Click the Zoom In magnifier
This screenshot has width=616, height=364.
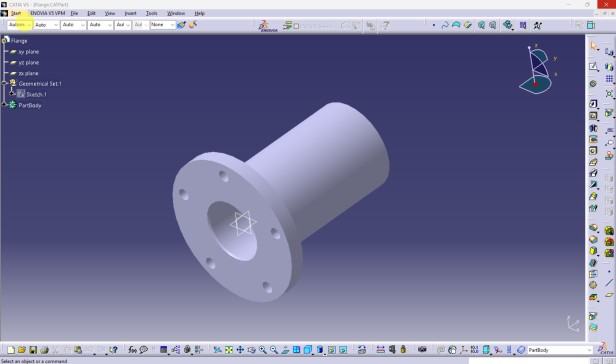[x=262, y=349]
